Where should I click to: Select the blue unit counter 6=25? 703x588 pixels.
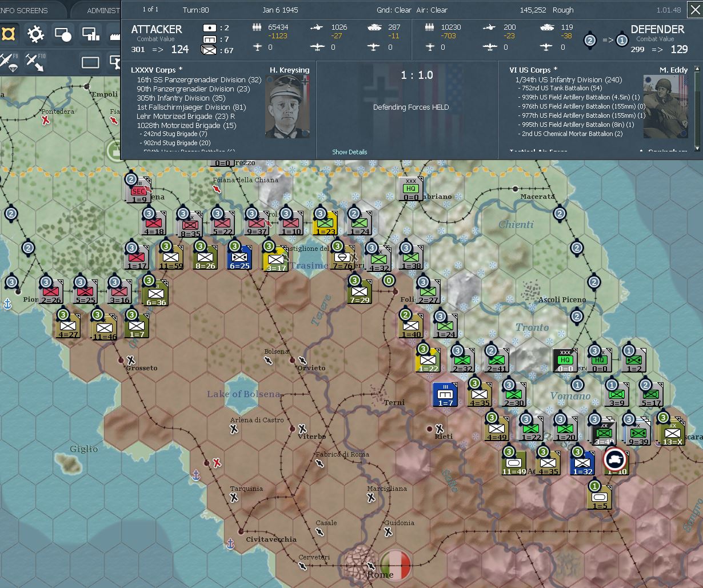[239, 258]
